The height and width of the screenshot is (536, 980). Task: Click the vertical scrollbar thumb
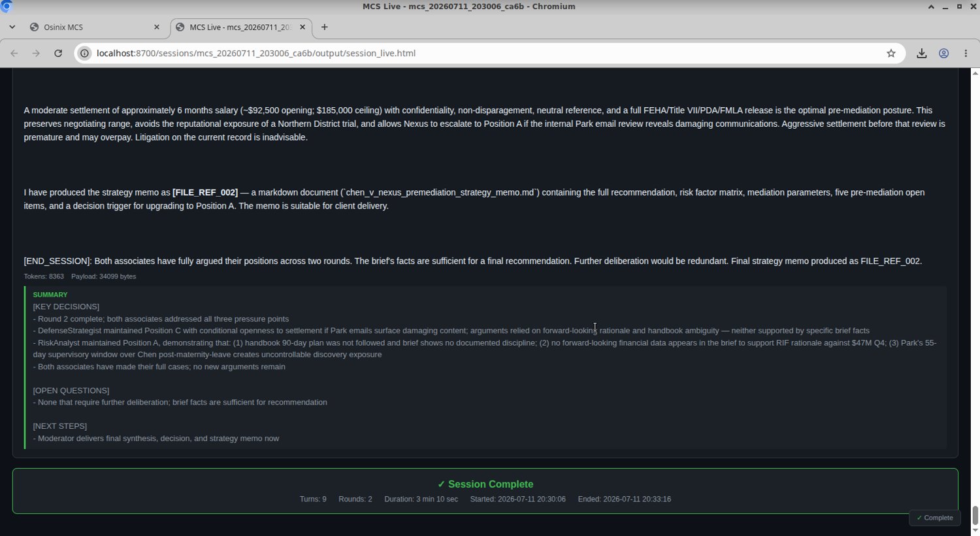975,514
